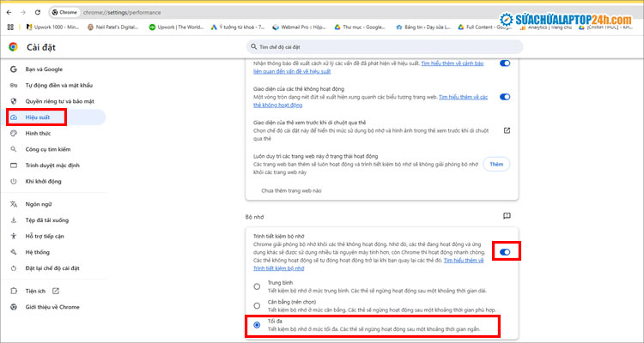Open Tiện ích extensions external link

tap(56, 291)
